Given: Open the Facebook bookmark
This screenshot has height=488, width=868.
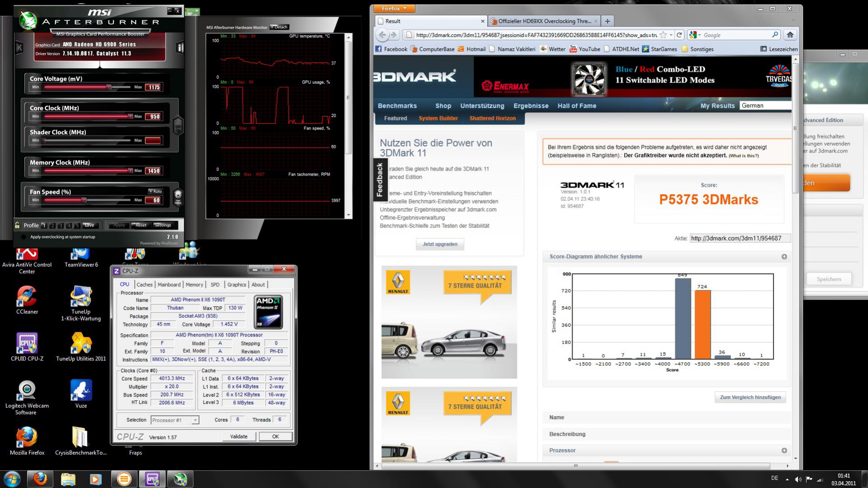Looking at the screenshot, I should 391,49.
